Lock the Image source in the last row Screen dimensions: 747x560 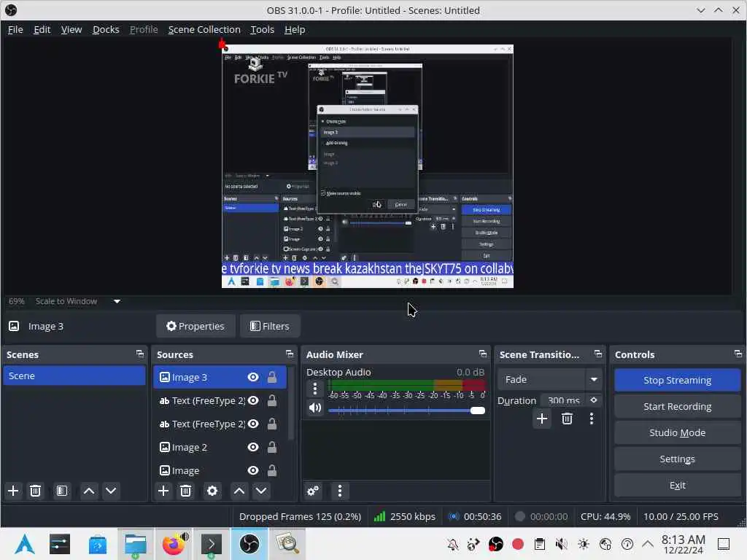coord(272,470)
